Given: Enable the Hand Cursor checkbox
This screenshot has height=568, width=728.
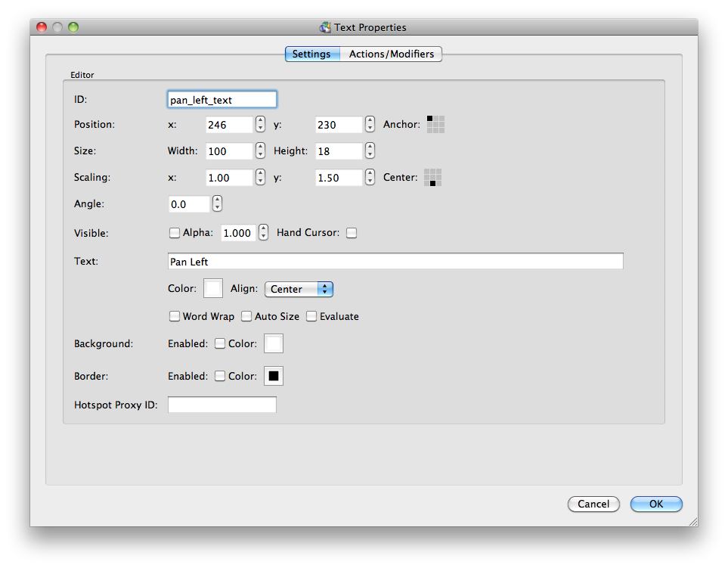Looking at the screenshot, I should click(351, 233).
